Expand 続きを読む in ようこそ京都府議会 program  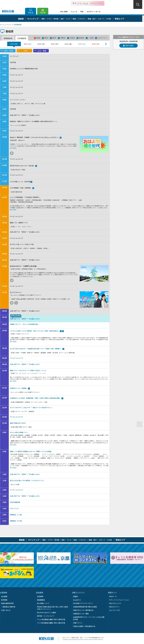click(13, 210)
